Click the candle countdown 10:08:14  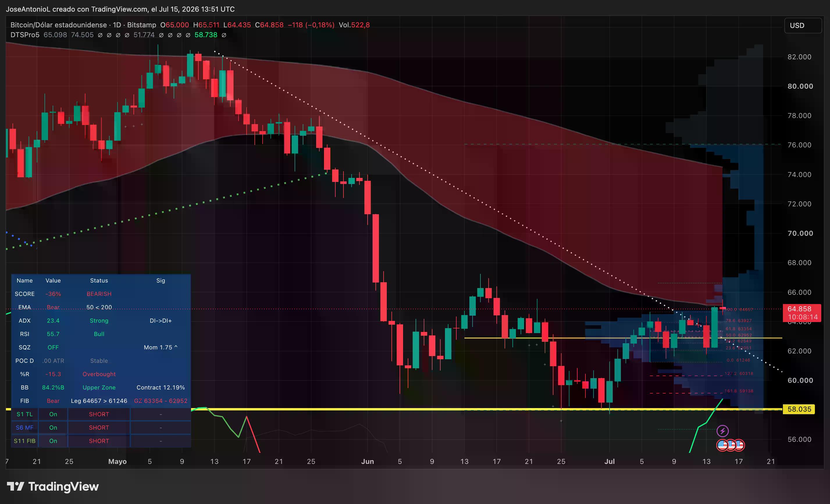point(803,317)
